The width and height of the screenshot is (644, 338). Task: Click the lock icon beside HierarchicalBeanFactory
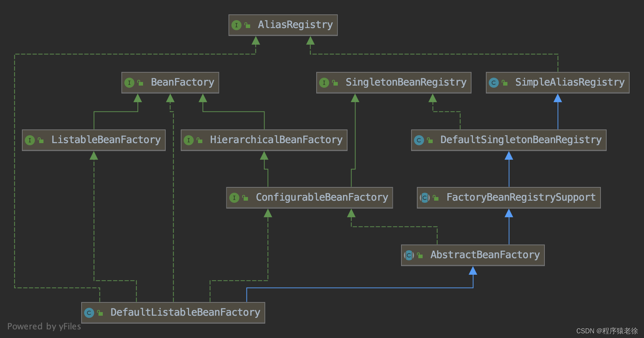click(200, 140)
